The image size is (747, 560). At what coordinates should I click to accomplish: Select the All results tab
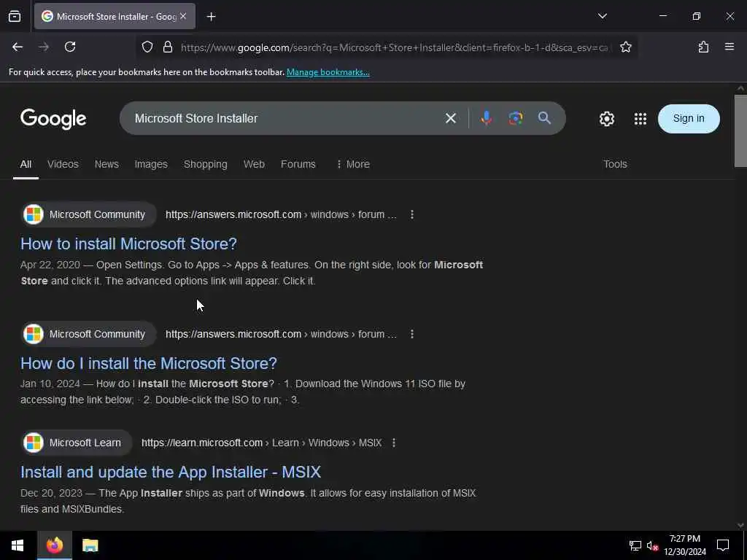(x=26, y=164)
